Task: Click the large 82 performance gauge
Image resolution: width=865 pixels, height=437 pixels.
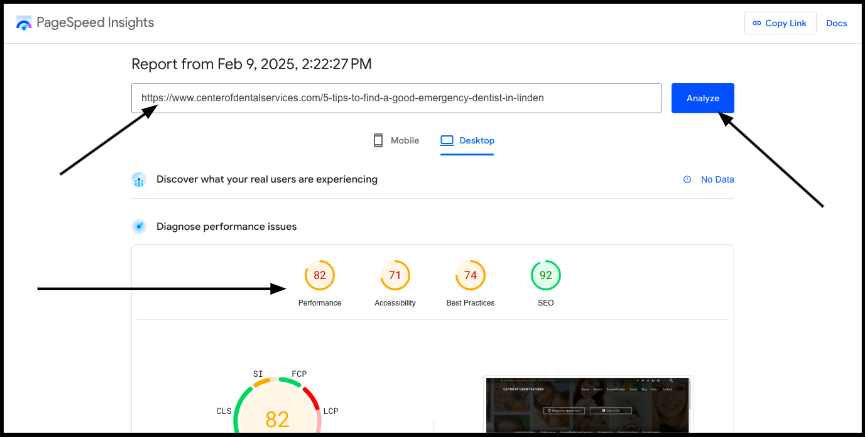Action: tap(277, 407)
